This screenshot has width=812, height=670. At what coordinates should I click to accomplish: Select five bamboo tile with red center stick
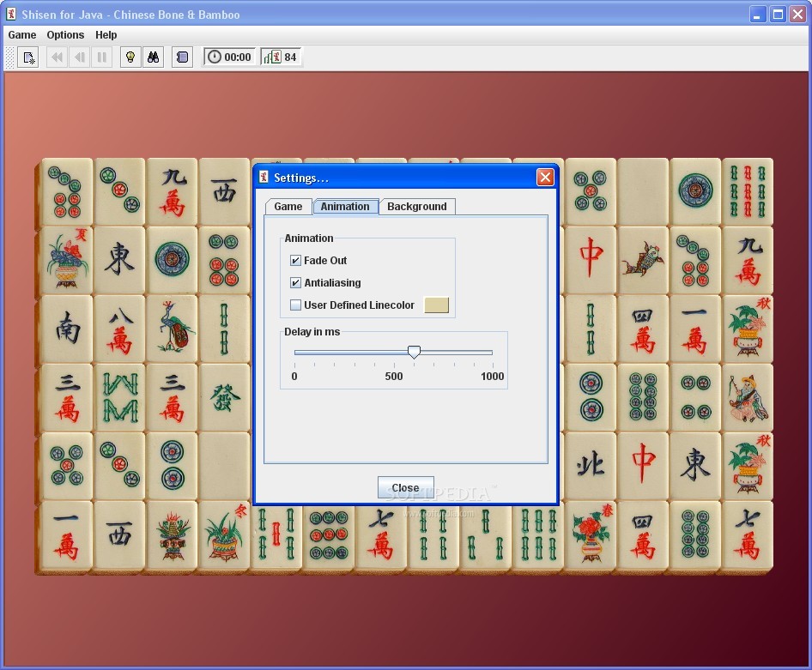pos(276,535)
